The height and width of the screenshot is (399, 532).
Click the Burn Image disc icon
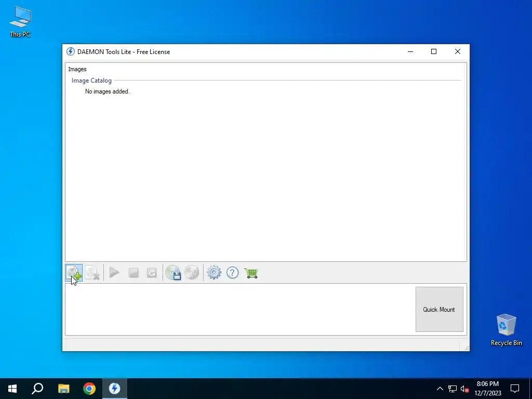[192, 272]
